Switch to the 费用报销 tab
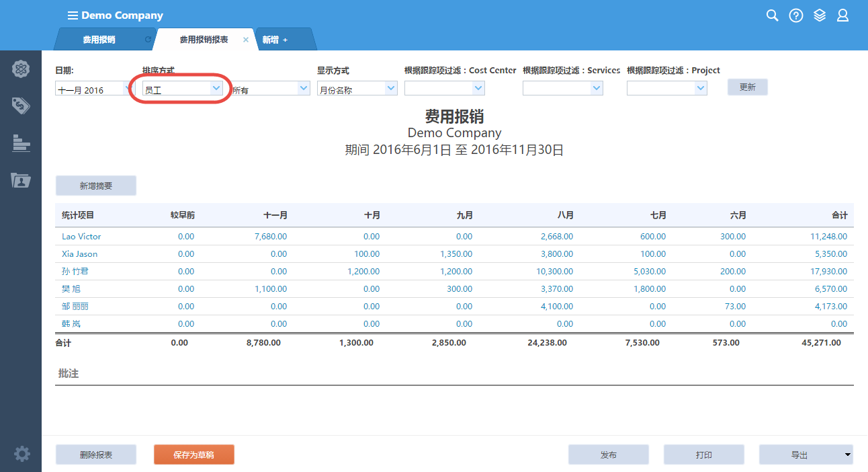Viewport: 868px width, 472px height. click(99, 40)
